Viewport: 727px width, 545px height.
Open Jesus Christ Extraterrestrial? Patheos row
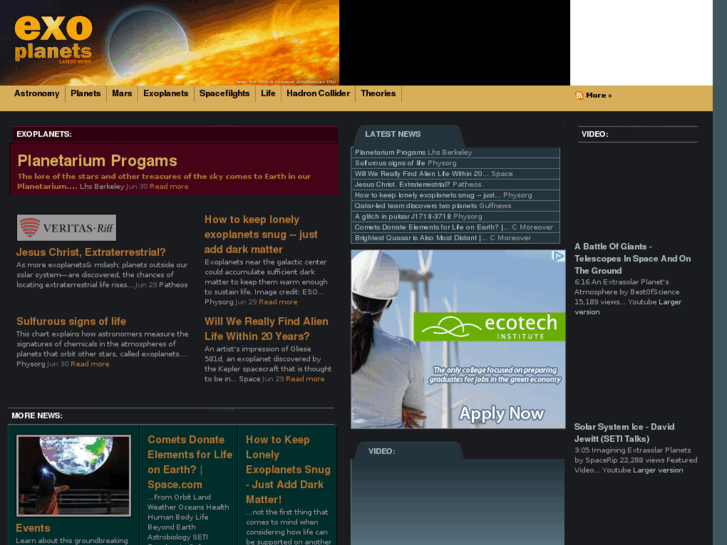[455, 184]
